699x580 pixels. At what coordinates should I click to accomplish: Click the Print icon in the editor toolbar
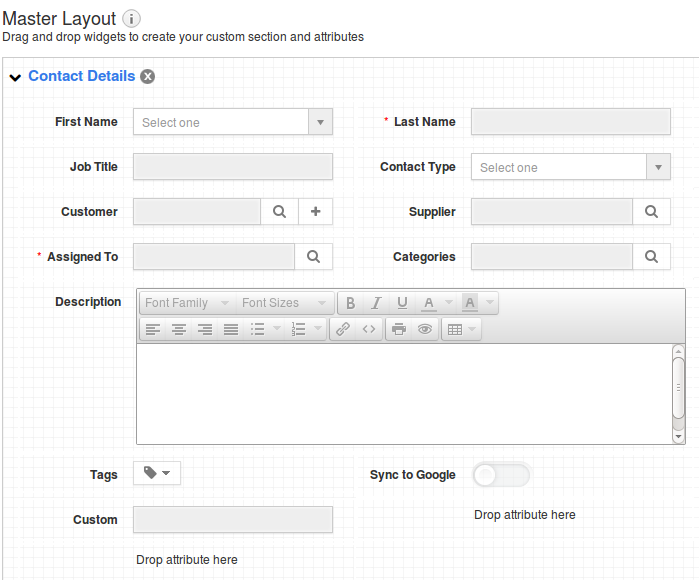pos(399,329)
